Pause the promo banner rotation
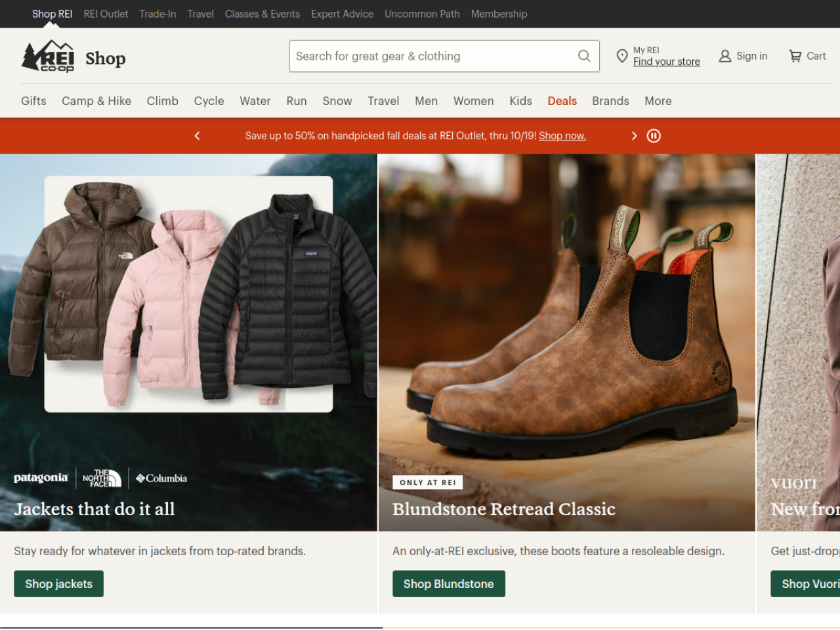 (654, 136)
